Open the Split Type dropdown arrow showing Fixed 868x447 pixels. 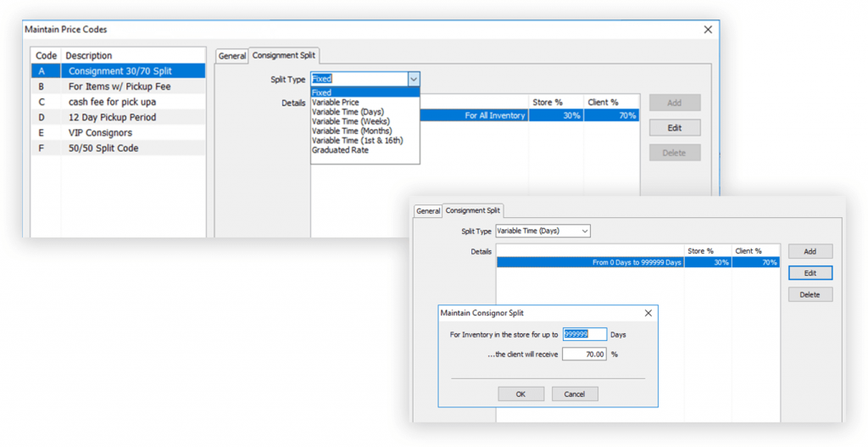(x=413, y=79)
